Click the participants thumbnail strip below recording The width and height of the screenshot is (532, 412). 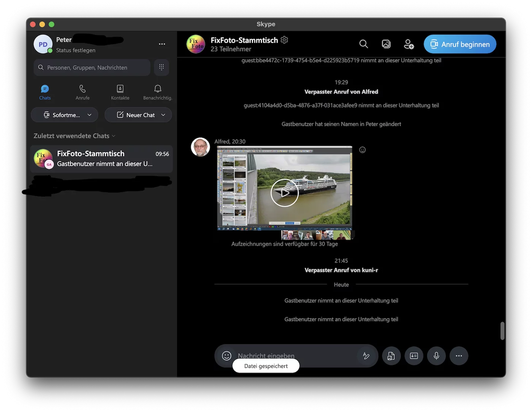(316, 235)
